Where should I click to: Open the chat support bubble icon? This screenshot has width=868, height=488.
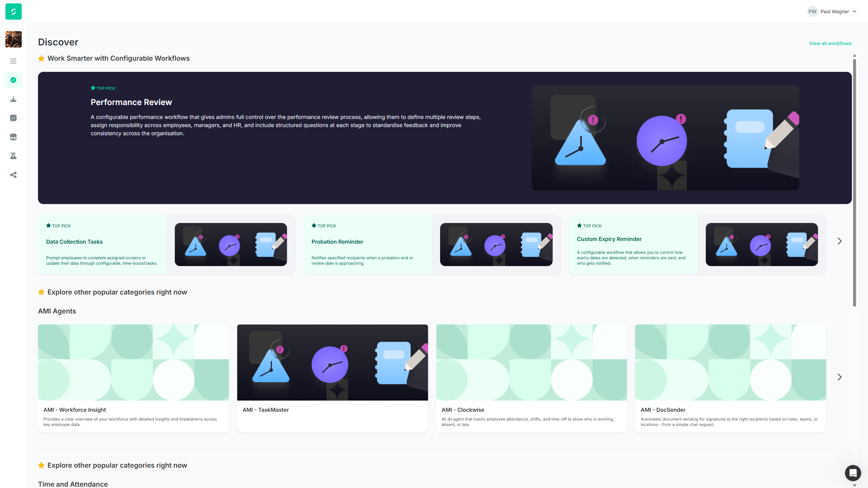pos(853,473)
